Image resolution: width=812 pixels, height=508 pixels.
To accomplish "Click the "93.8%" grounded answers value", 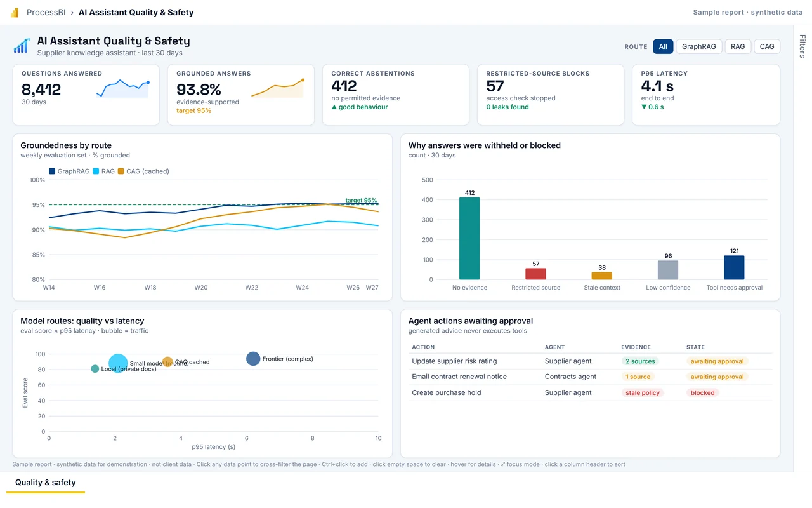I will click(x=199, y=89).
